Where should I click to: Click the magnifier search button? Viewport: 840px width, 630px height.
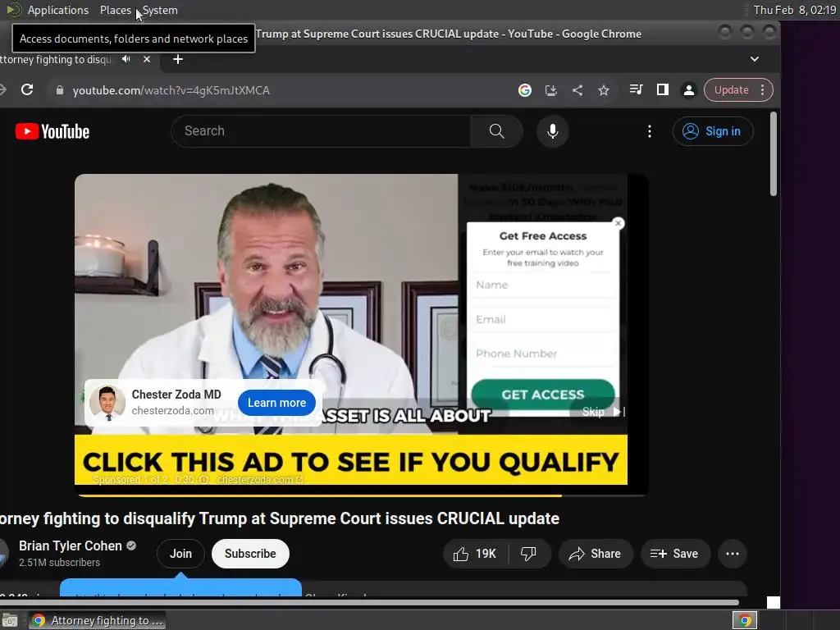[x=496, y=131]
